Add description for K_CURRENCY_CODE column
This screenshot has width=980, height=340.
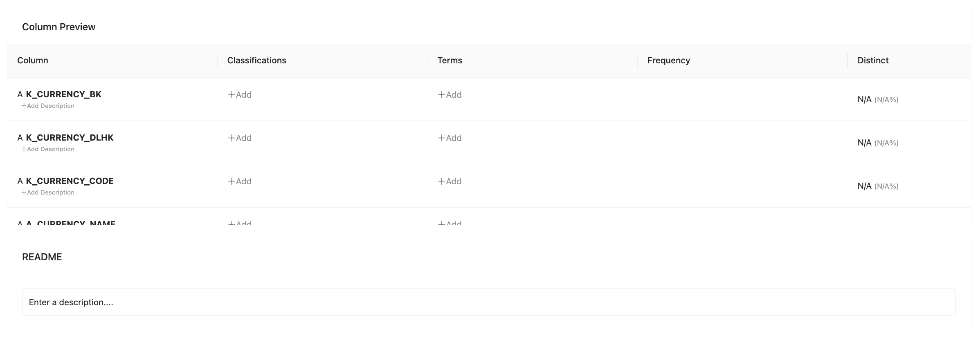48,192
